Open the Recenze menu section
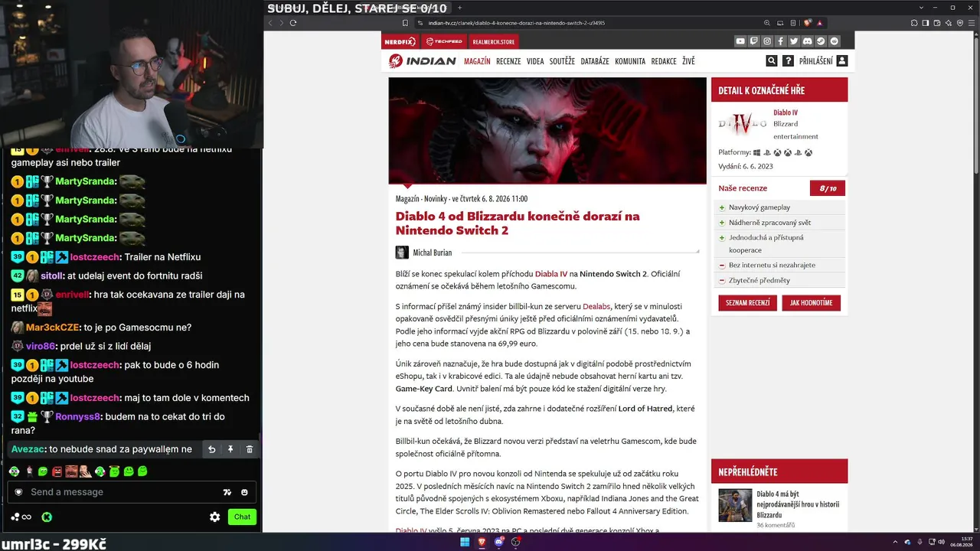 (x=508, y=61)
